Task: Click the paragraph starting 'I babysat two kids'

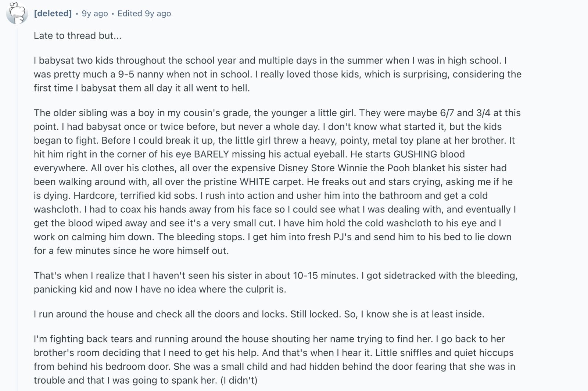Action: (x=277, y=74)
